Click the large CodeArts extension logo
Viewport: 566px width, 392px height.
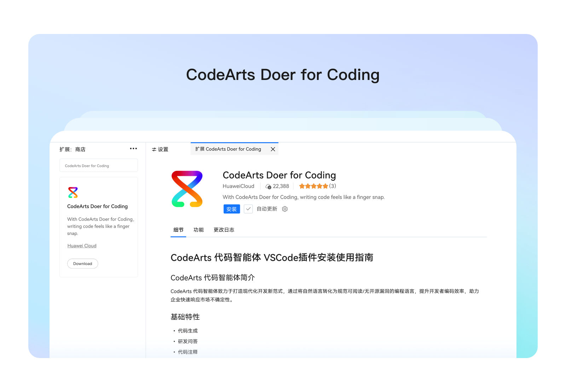(x=187, y=189)
